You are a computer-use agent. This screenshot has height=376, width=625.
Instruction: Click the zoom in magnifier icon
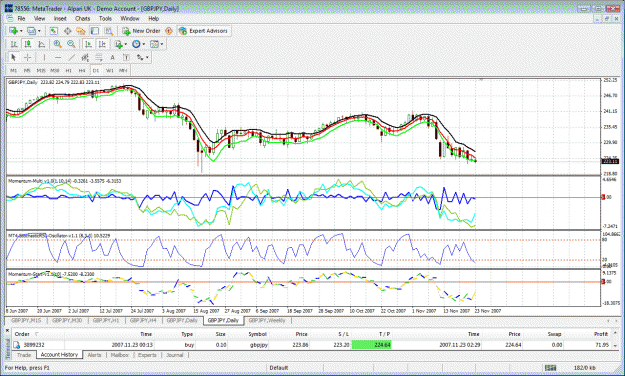pyautogui.click(x=57, y=44)
